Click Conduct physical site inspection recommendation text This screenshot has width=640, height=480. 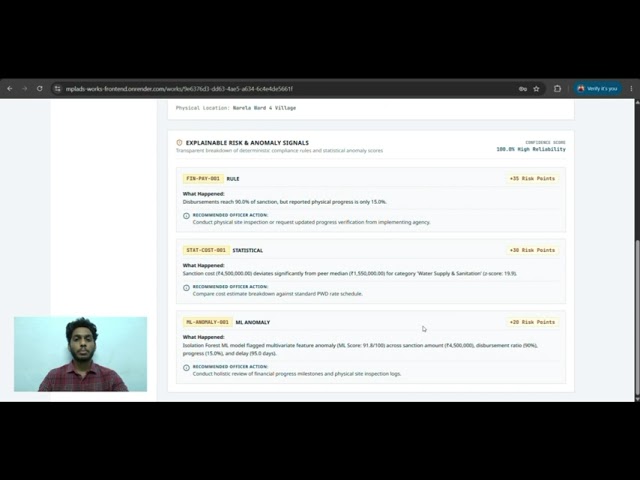pyautogui.click(x=311, y=222)
